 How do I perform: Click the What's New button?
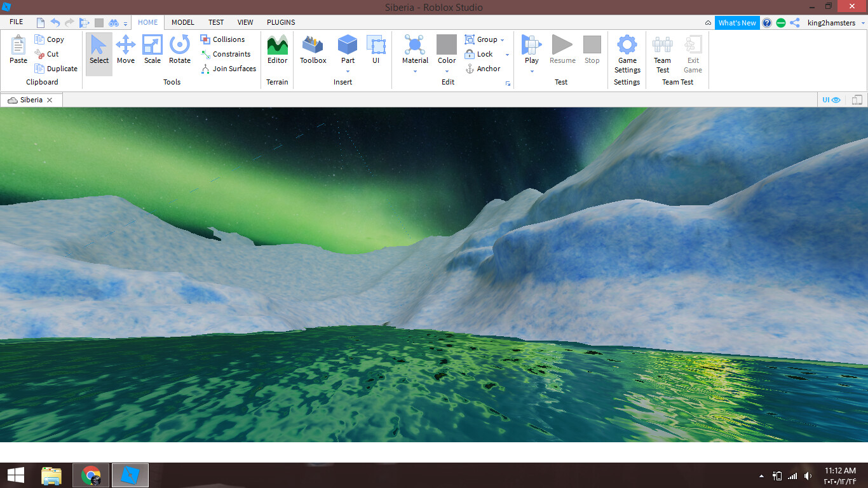(737, 23)
